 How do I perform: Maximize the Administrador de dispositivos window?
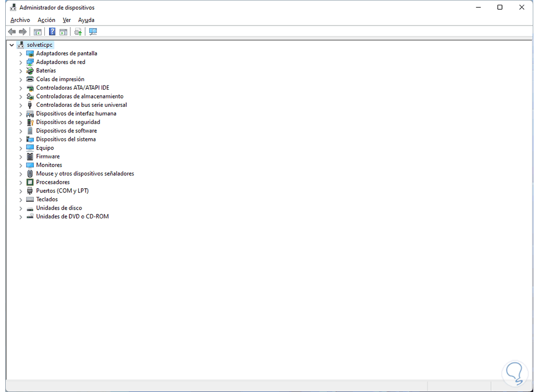click(x=500, y=7)
